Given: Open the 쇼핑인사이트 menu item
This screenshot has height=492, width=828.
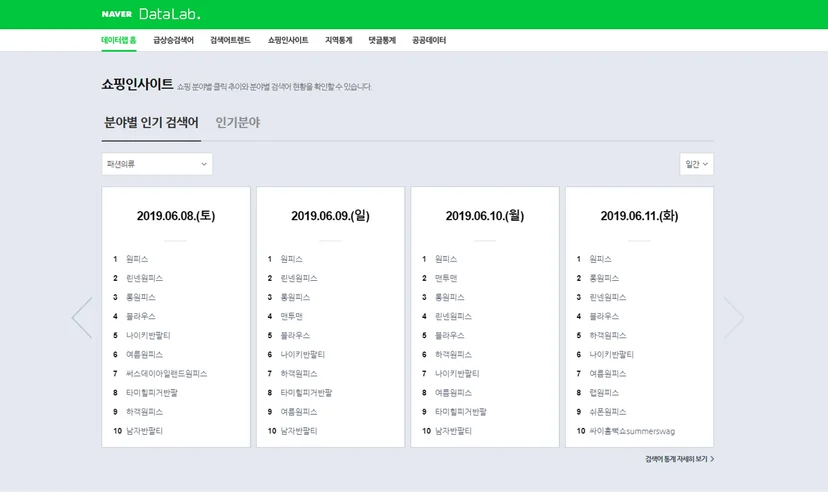Looking at the screenshot, I should [288, 40].
